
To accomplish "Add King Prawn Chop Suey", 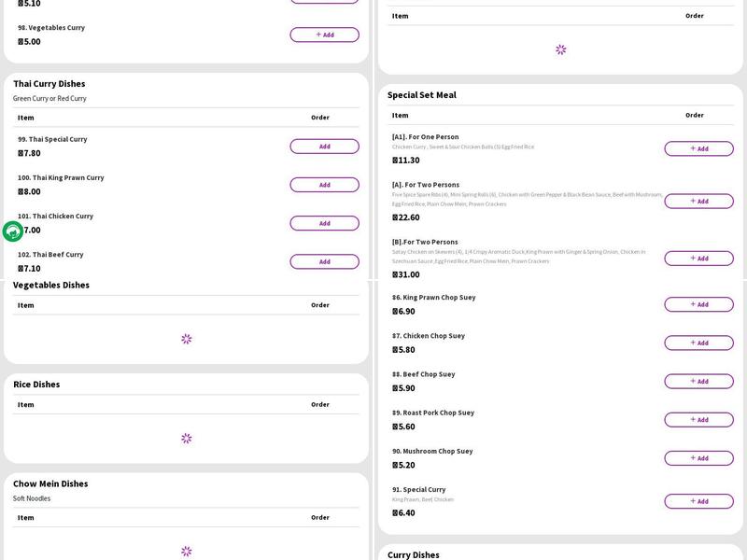I will tap(698, 304).
